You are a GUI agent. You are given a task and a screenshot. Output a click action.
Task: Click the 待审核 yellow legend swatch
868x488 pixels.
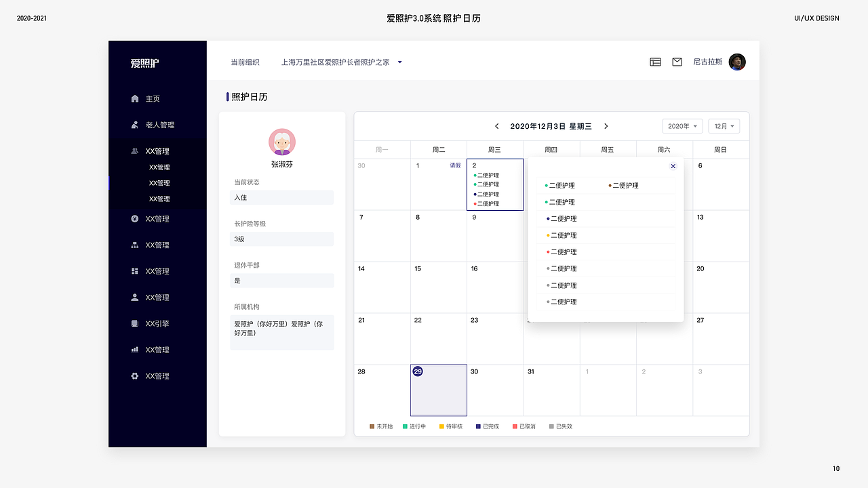tap(442, 426)
